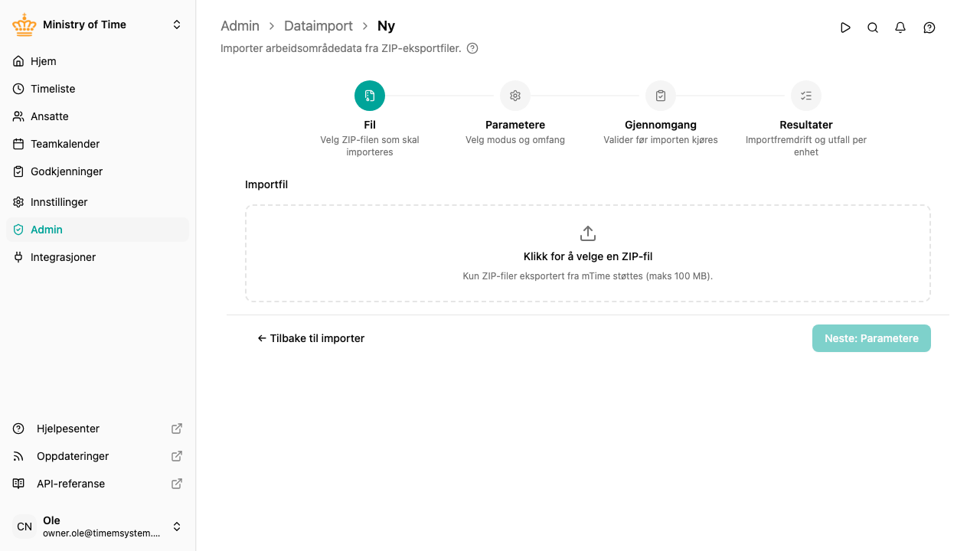Click 'Klikk for å velge en ZIP-fil'
The width and height of the screenshot is (980, 551).
588,257
